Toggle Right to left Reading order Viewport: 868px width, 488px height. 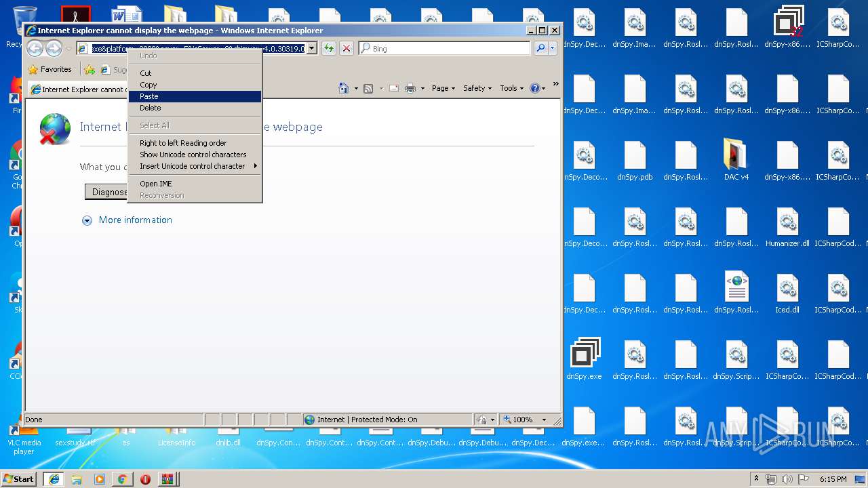coord(195,143)
